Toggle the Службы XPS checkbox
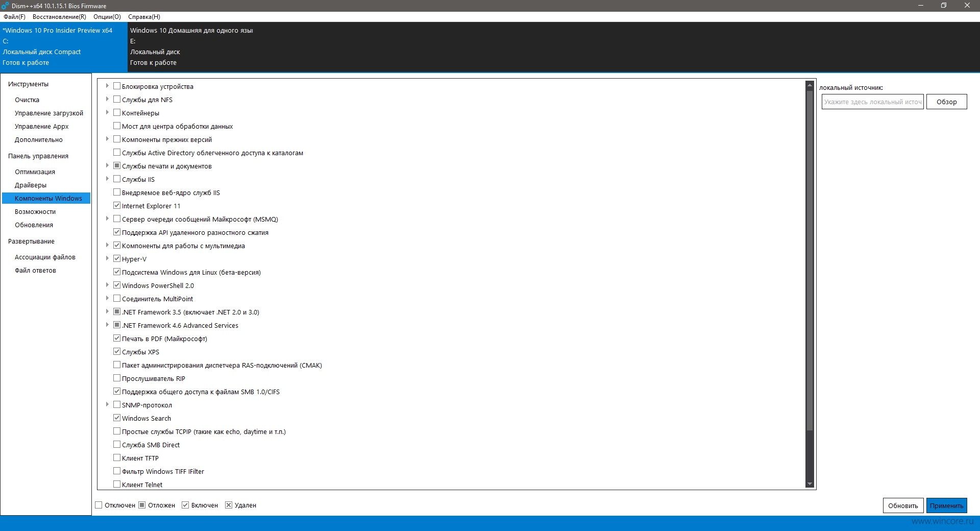 click(x=117, y=351)
